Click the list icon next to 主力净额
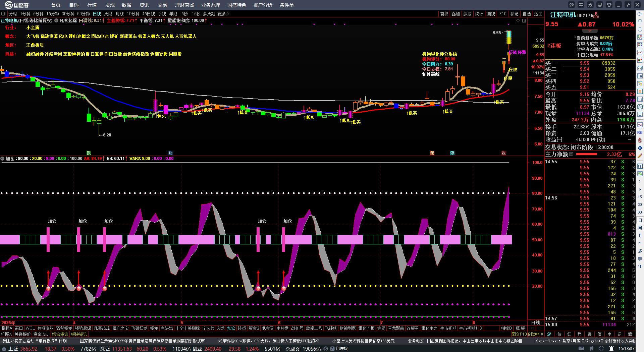This screenshot has height=352, width=644. tap(571, 154)
